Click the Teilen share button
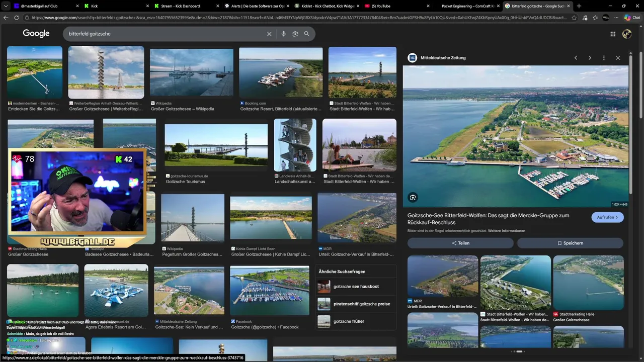644x362 pixels. [x=460, y=243]
